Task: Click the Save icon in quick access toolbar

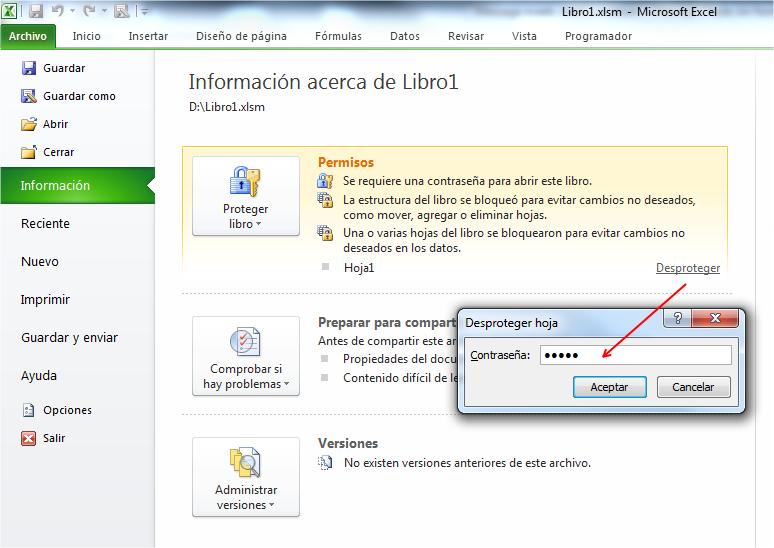Action: tap(36, 10)
